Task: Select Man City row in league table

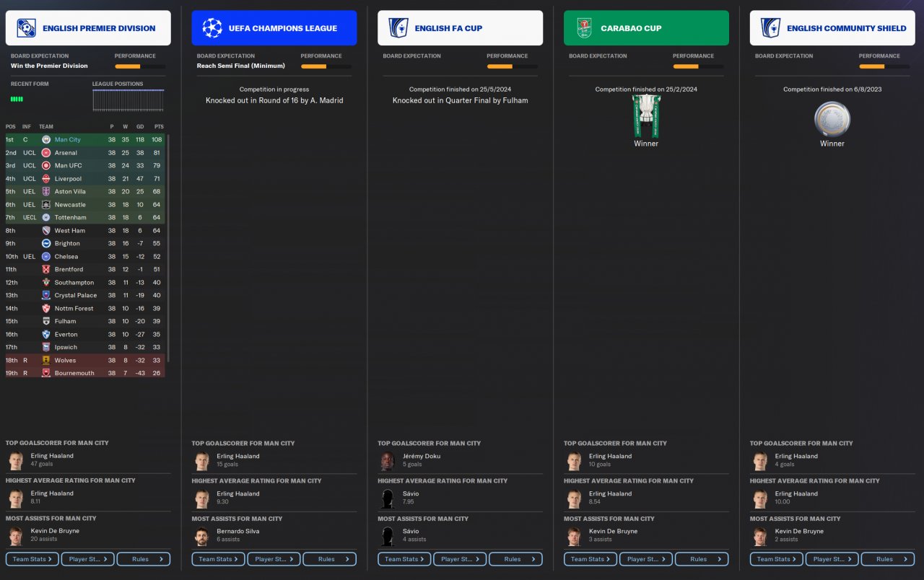Action: pos(85,140)
